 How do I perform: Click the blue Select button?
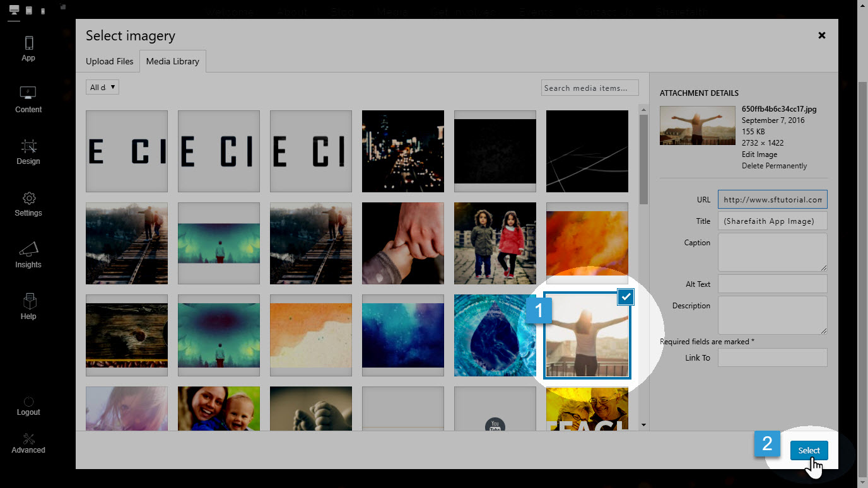click(809, 450)
